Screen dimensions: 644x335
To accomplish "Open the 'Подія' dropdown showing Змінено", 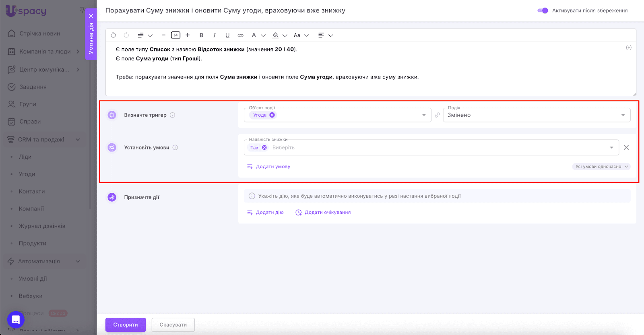I will tap(536, 115).
